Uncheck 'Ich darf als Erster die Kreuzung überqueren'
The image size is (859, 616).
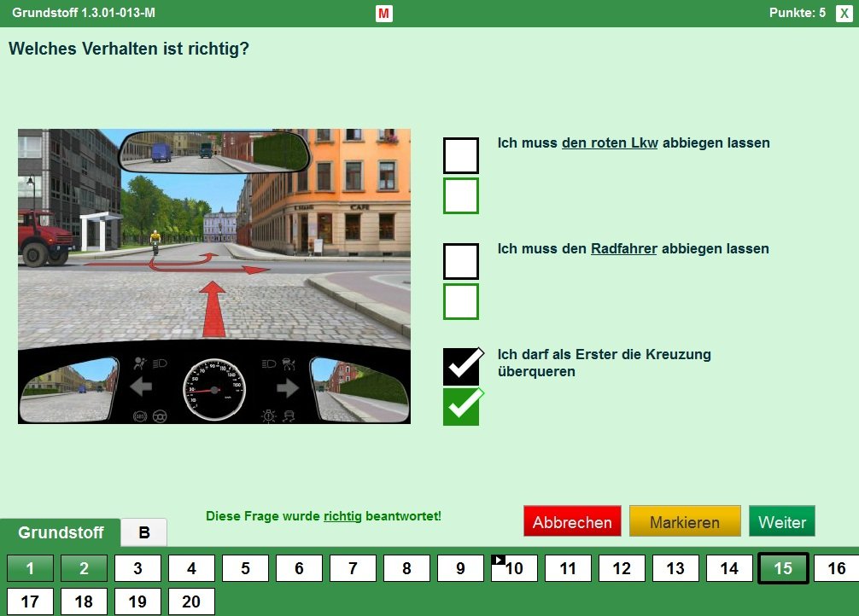click(x=461, y=367)
